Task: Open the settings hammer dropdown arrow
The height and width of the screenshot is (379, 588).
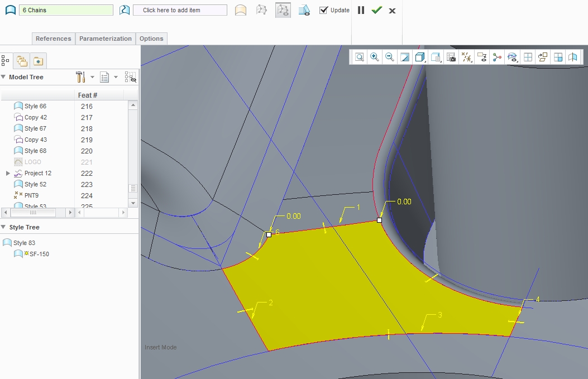Action: [92, 77]
